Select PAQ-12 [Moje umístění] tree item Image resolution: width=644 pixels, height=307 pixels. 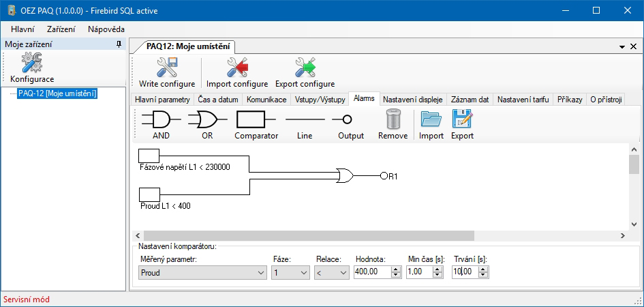pyautogui.click(x=57, y=93)
